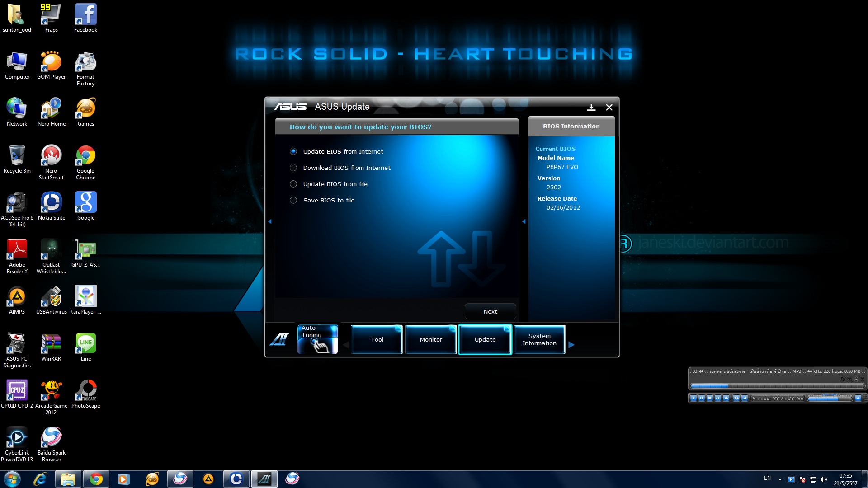This screenshot has height=488, width=868.
Task: Toggle repeat icon in AIMP player
Action: 736,398
